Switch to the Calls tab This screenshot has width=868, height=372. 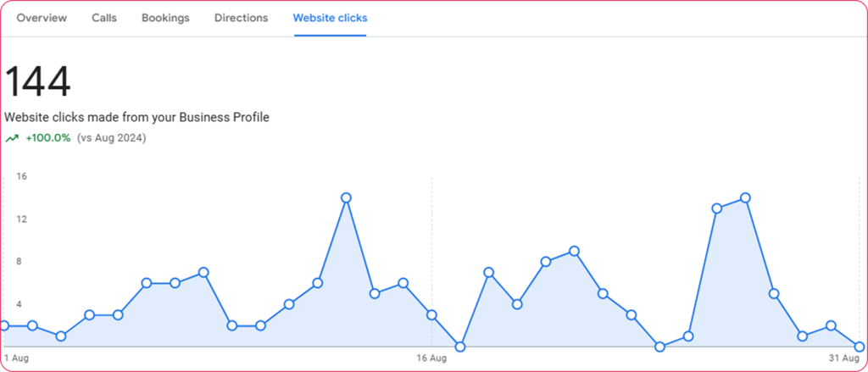104,18
